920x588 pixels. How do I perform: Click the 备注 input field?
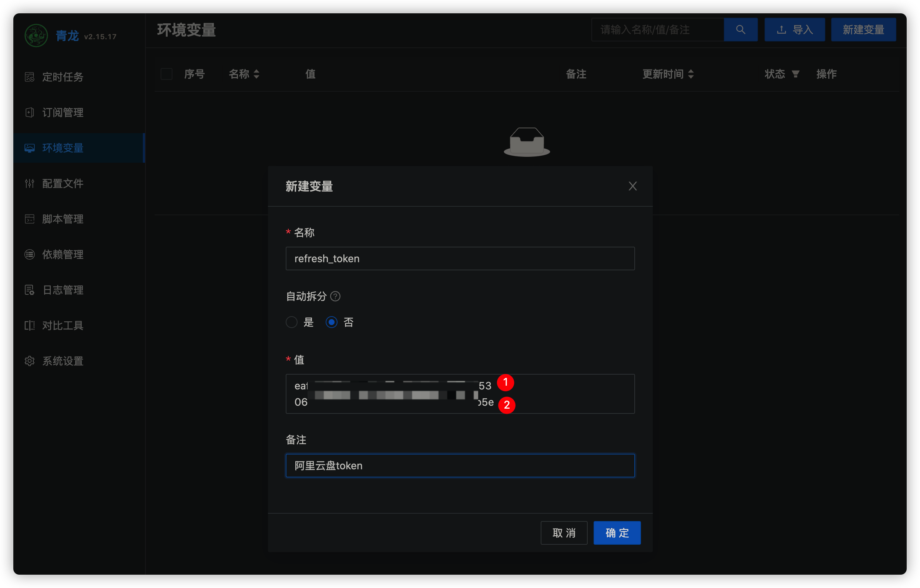460,466
